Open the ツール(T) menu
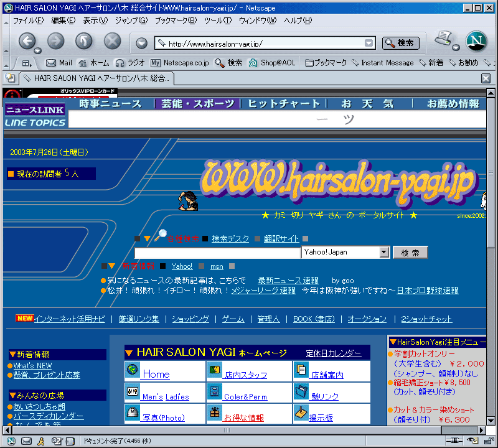The width and height of the screenshot is (498, 448). click(x=218, y=21)
